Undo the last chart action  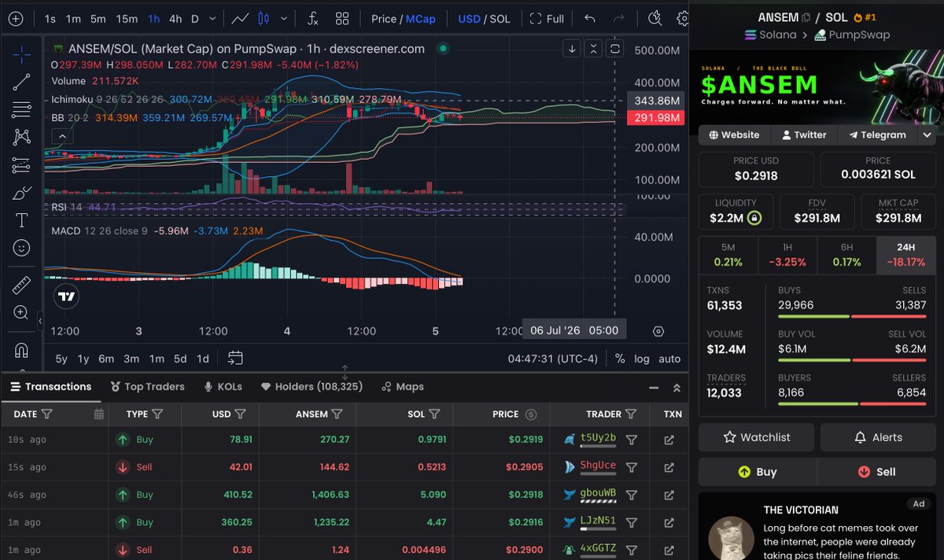point(590,18)
